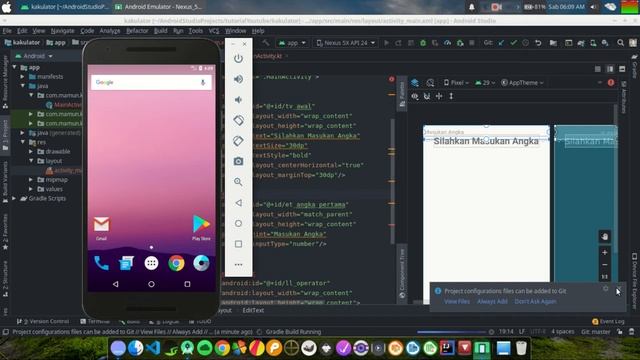
Task: Open the Build menu
Action: click(160, 31)
